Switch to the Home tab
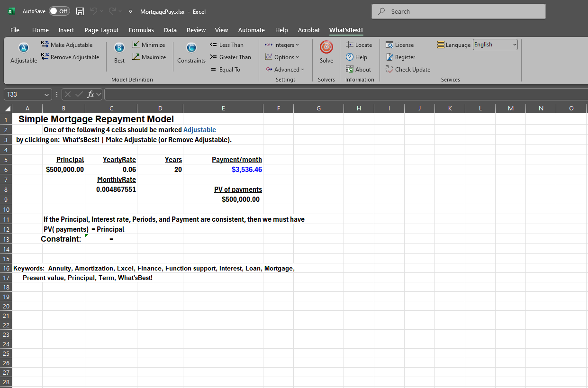 (x=40, y=30)
